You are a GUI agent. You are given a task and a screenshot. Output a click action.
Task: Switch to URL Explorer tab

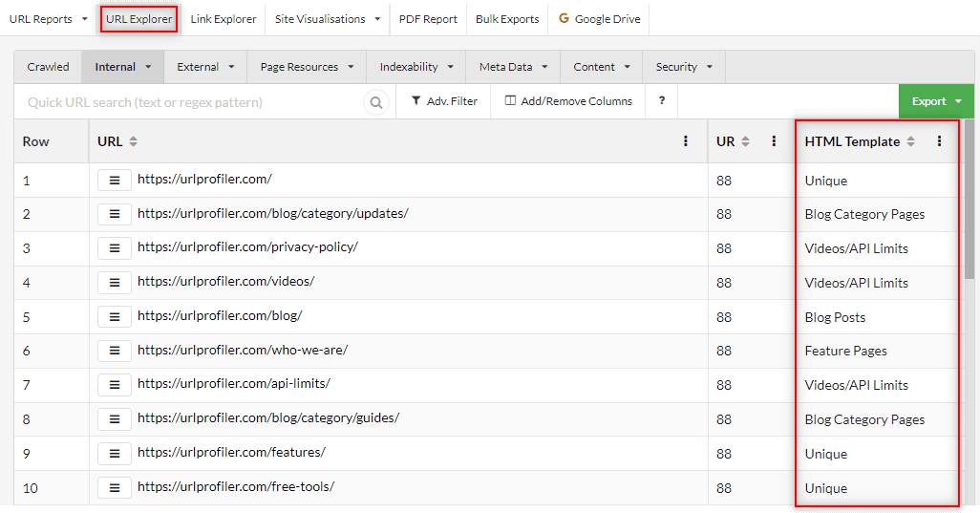coord(138,19)
